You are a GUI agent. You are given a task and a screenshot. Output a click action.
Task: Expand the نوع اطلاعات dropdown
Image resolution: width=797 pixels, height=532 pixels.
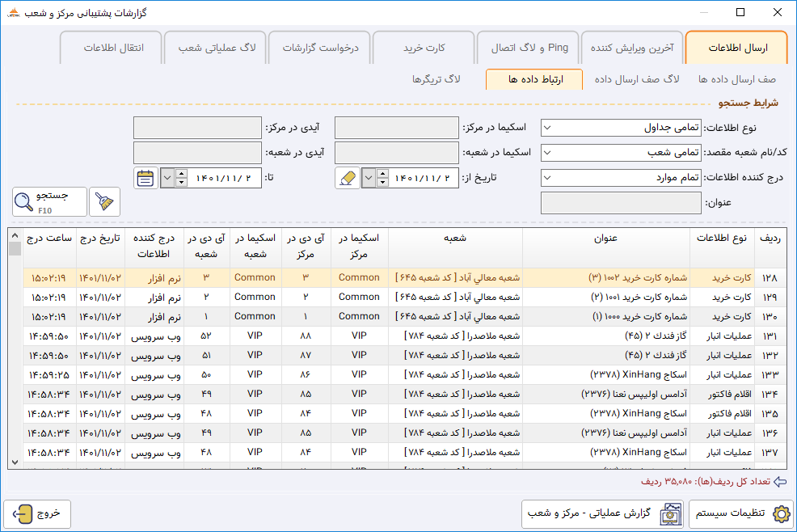547,128
